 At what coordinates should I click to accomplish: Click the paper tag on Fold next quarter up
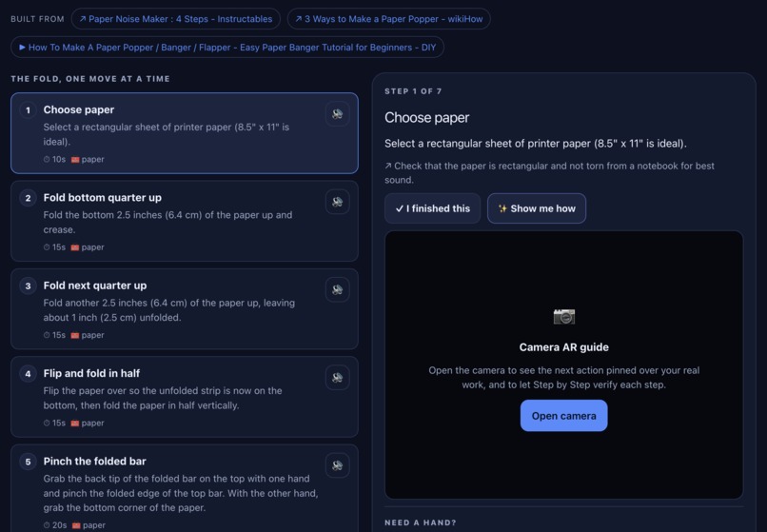(x=88, y=335)
